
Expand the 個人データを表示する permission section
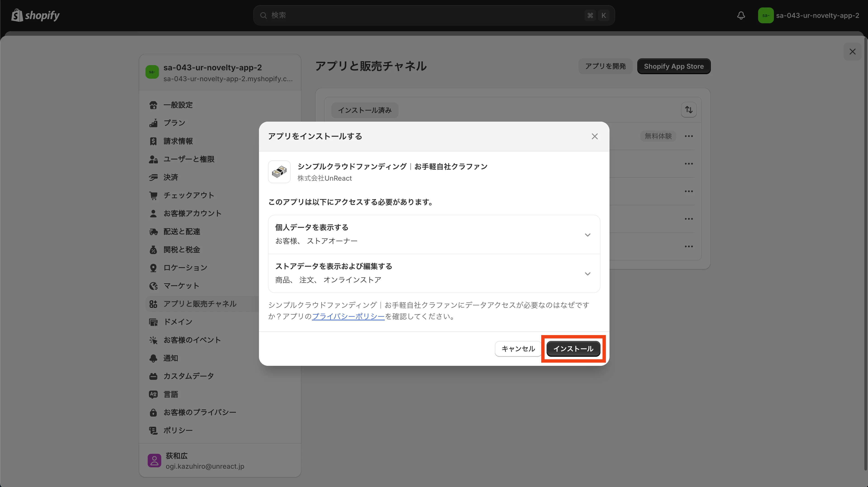588,235
